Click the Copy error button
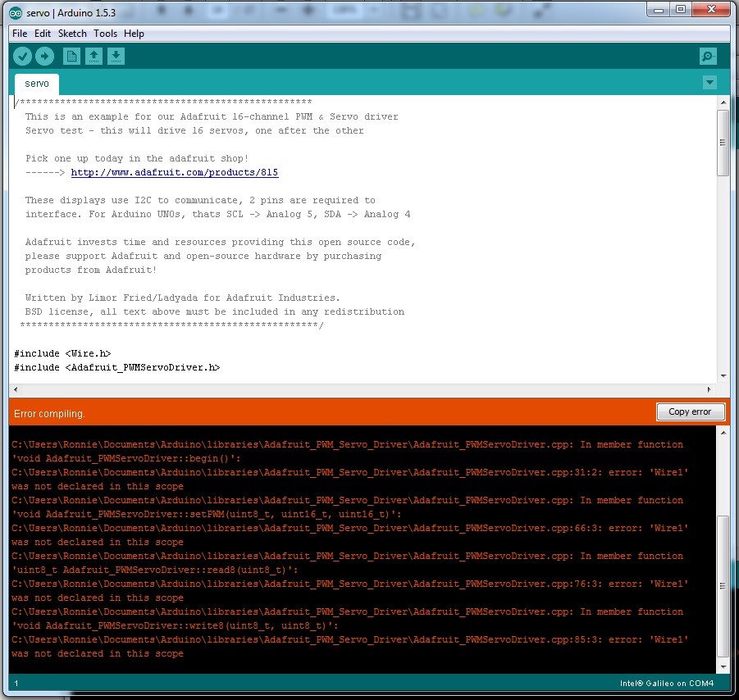The height and width of the screenshot is (700, 739). tap(690, 411)
